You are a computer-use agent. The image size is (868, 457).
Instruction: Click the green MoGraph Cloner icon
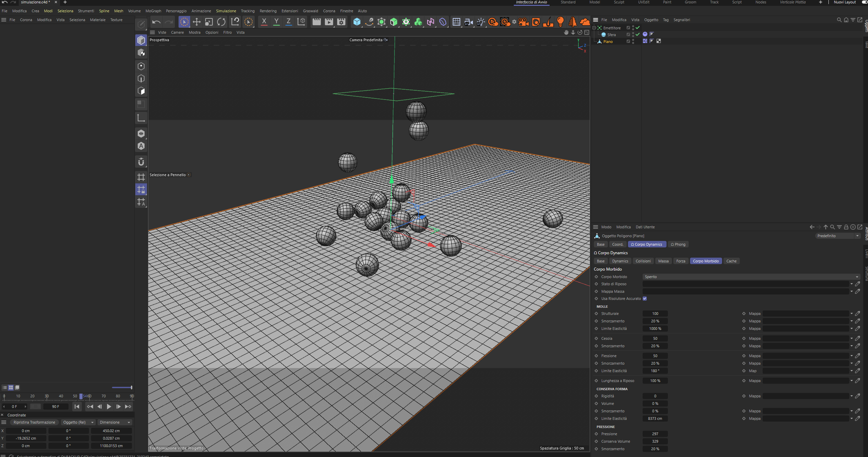coord(418,22)
